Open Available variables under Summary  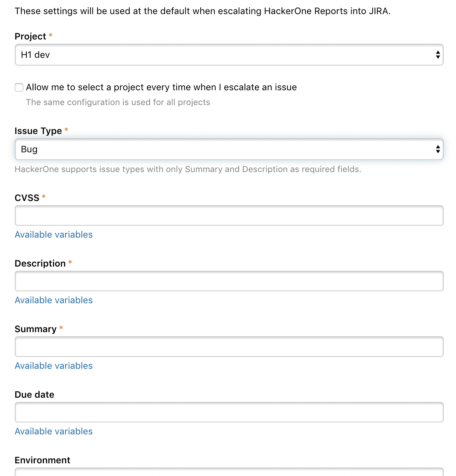54,366
